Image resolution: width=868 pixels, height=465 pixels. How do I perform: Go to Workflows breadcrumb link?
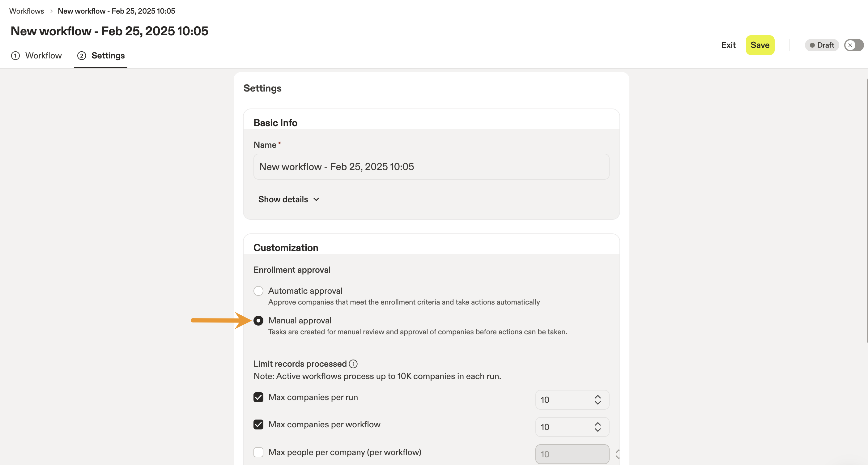(27, 11)
